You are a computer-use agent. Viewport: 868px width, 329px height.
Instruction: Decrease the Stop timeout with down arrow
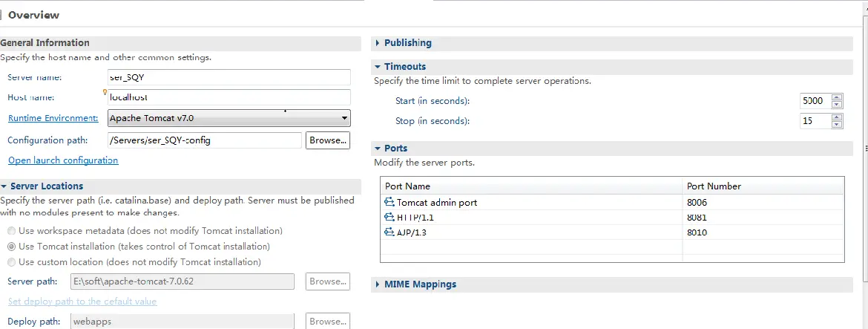pyautogui.click(x=837, y=124)
